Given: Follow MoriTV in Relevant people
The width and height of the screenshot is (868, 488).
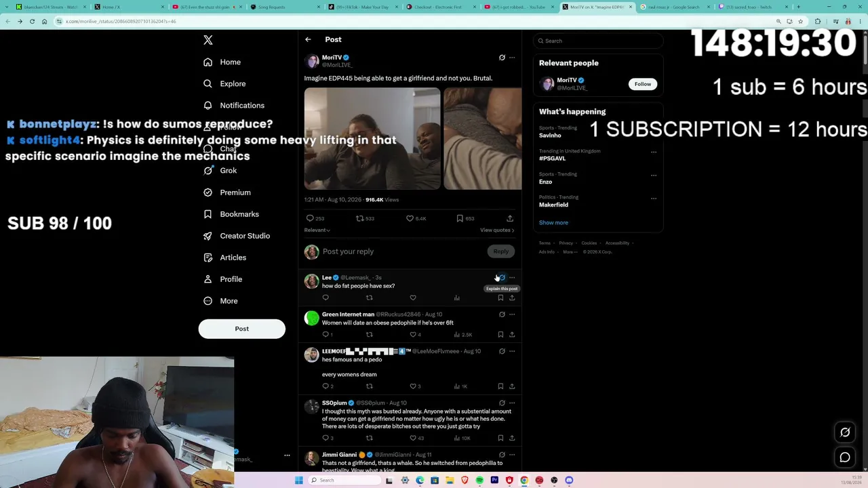Looking at the screenshot, I should pos(643,84).
